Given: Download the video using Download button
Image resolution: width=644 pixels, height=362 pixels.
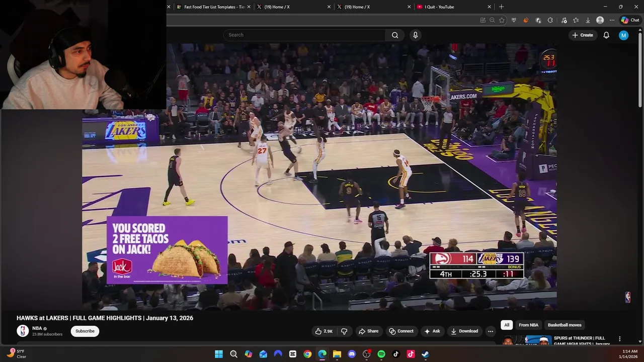Looking at the screenshot, I should tap(464, 331).
